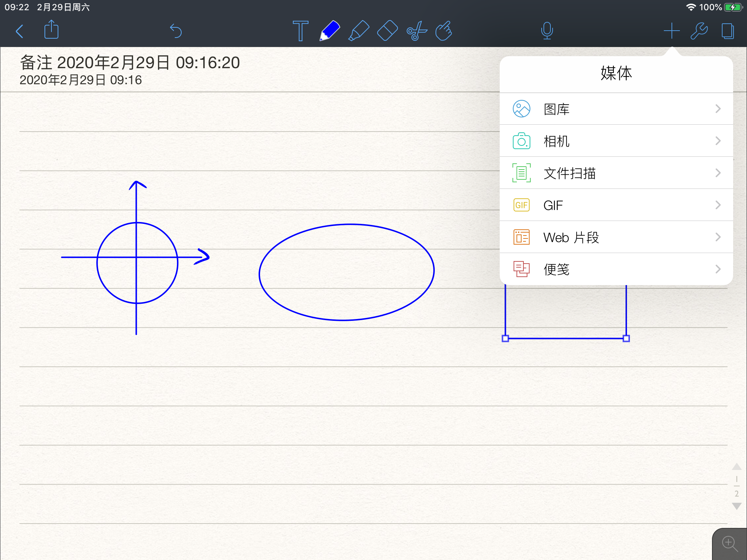Click the page-down arrow at right edge
747x560 pixels.
[x=736, y=506]
